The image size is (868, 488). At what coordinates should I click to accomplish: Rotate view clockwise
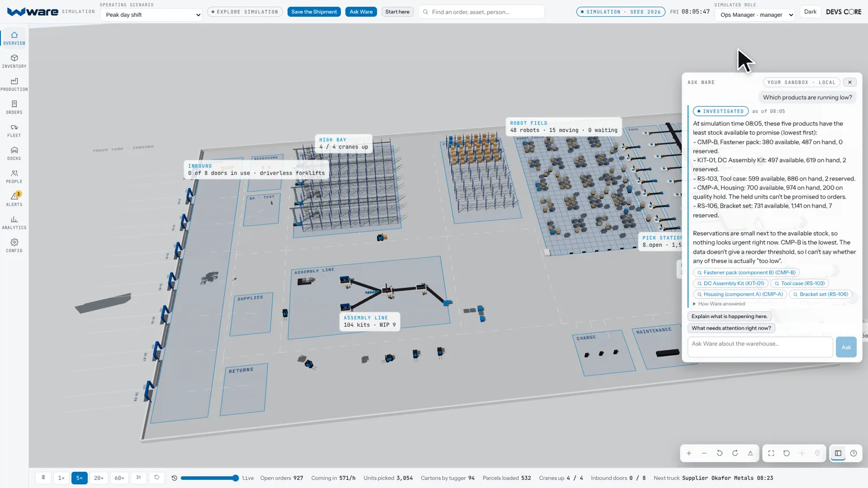click(x=735, y=453)
